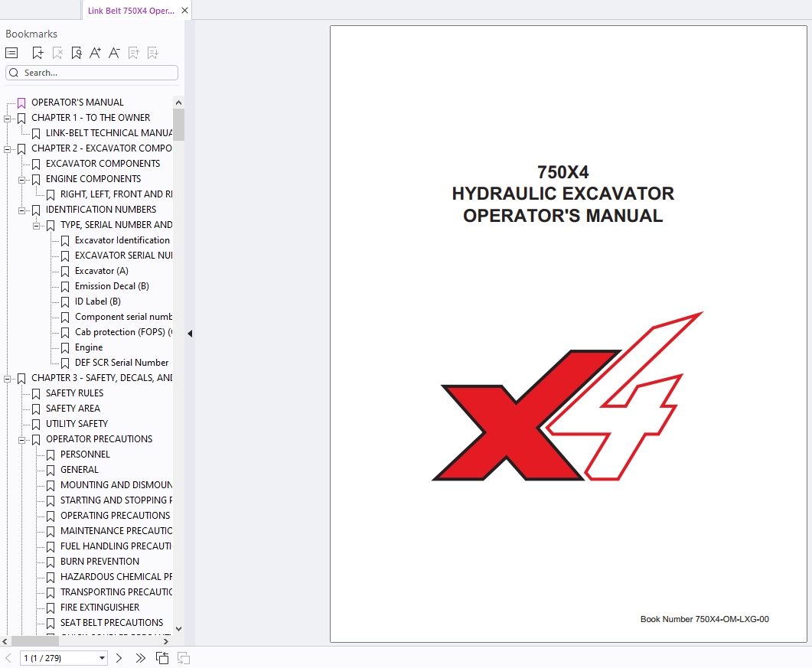The image size is (812, 668).
Task: Open the bookmarks options list icon
Action: [11, 53]
